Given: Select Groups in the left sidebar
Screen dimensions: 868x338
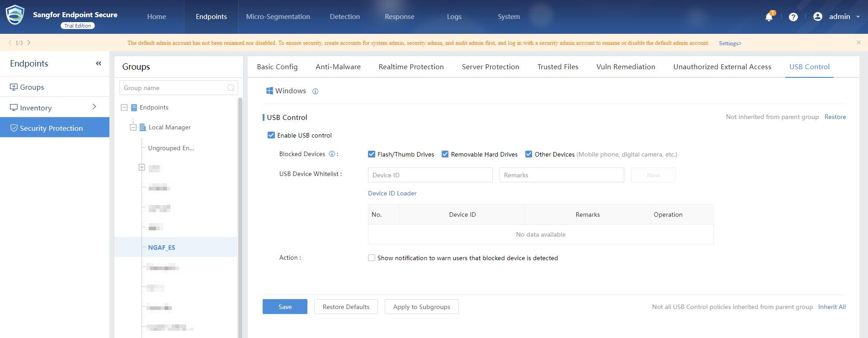Looking at the screenshot, I should coord(54,87).
